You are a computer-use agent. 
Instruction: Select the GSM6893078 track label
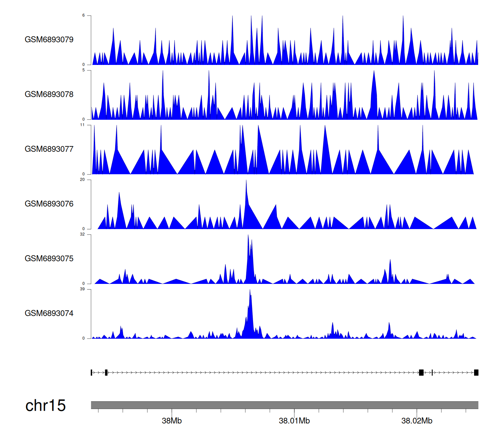click(x=49, y=95)
